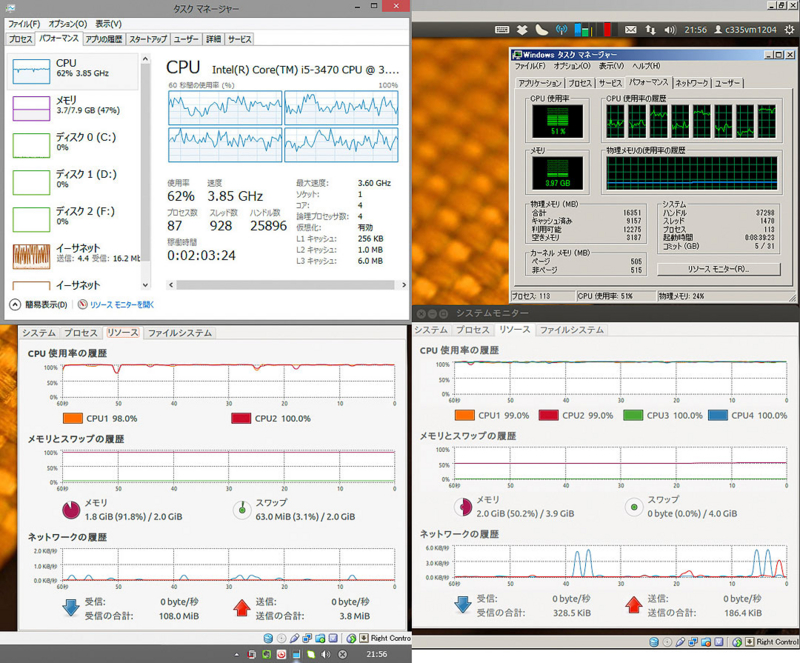Change CPU3 green color swatch in right monitor
Screen dimensions: 800x663
click(x=633, y=415)
